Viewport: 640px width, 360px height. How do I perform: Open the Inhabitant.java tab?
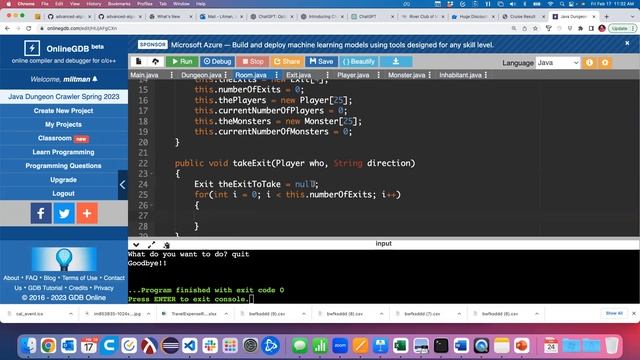point(460,75)
